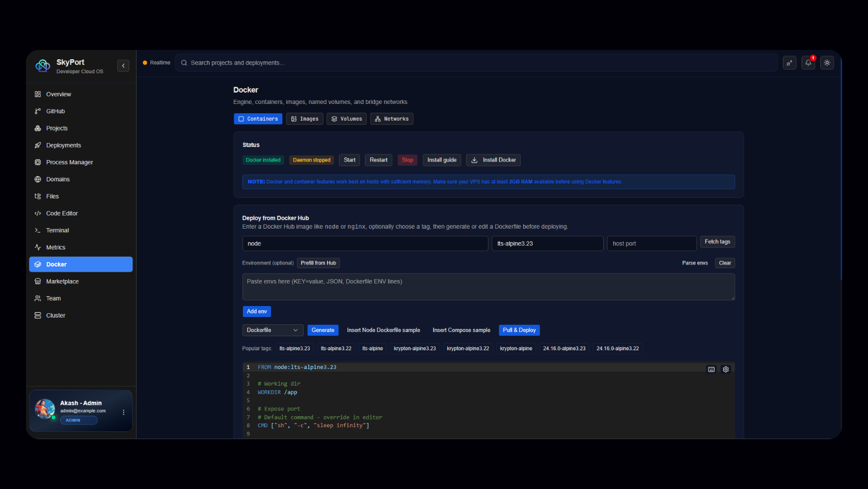The image size is (868, 489).
Task: Click the WORKDIR /app line in the editor
Action: (277, 392)
